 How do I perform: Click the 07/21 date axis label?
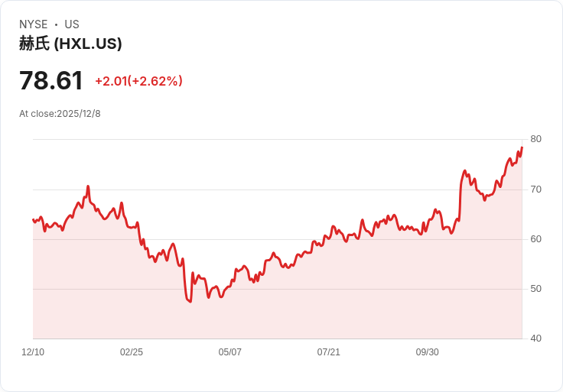click(328, 352)
